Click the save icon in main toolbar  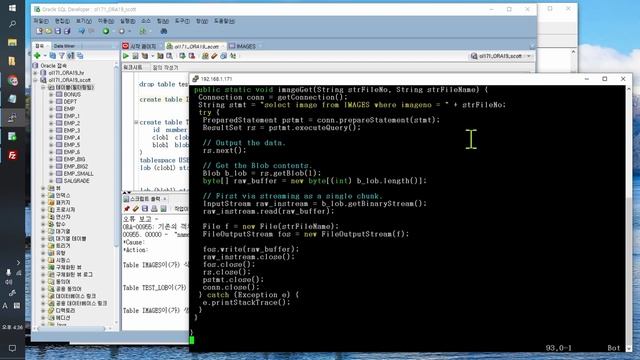58,31
